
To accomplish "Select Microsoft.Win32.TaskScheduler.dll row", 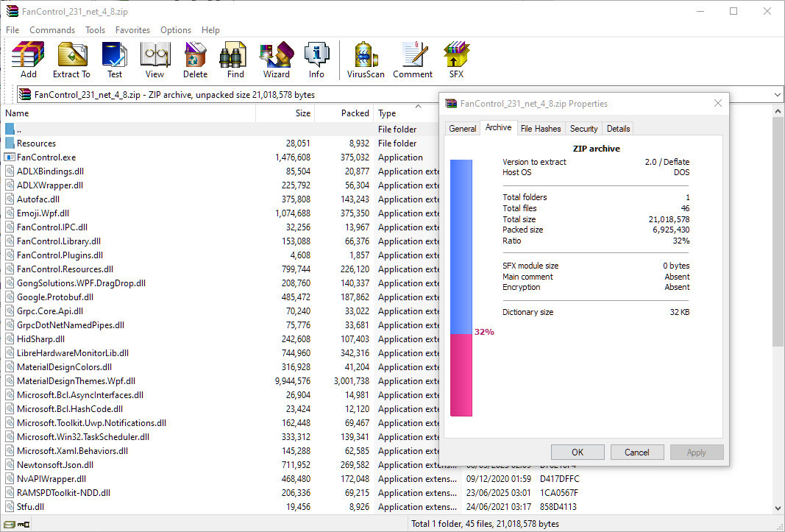I will pyautogui.click(x=221, y=437).
